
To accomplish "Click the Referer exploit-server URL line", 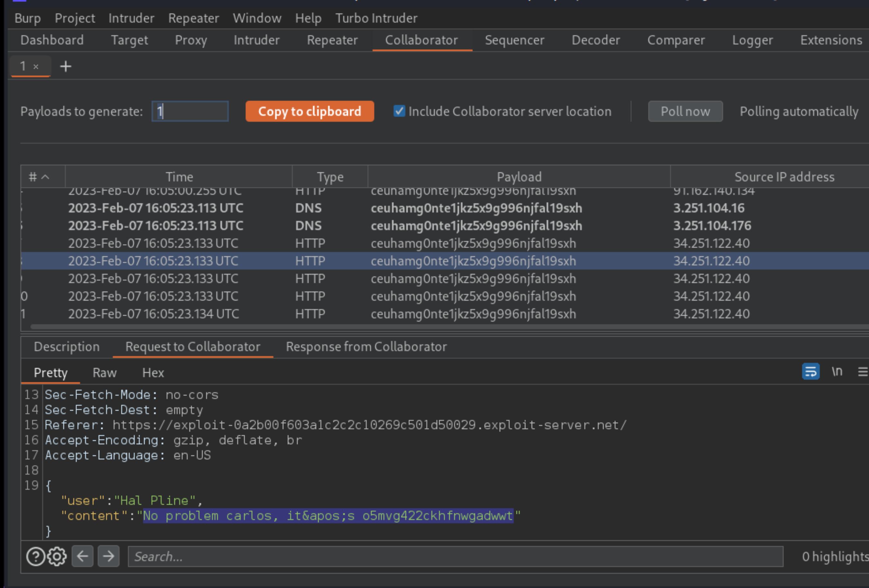I will [335, 425].
